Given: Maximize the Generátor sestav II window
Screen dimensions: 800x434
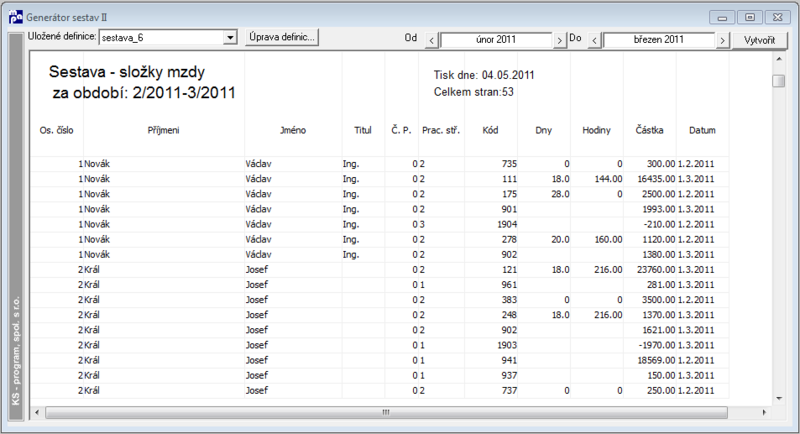Looking at the screenshot, I should (x=750, y=17).
